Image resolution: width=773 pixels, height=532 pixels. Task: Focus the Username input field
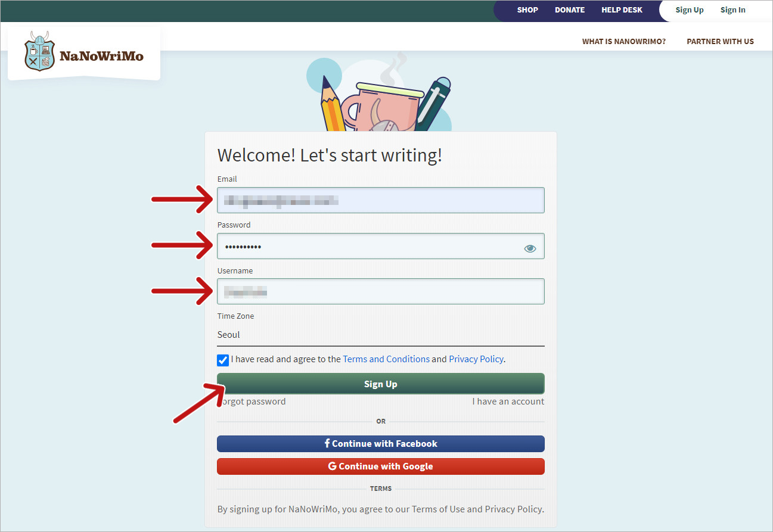pyautogui.click(x=380, y=291)
